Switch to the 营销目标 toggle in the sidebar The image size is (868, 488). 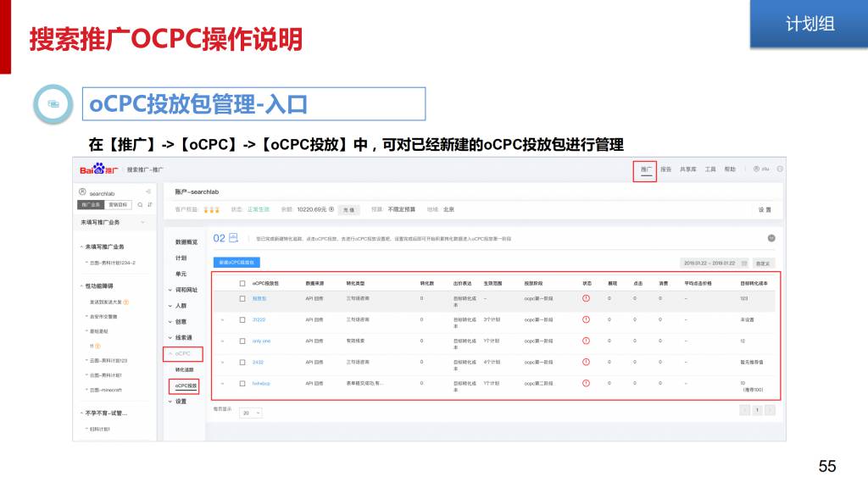click(118, 205)
